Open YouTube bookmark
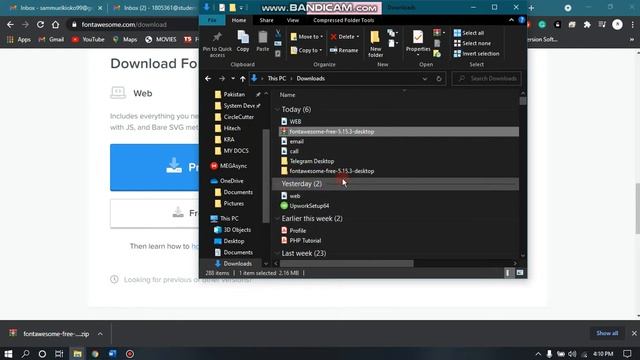640x360 pixels. coord(88,40)
